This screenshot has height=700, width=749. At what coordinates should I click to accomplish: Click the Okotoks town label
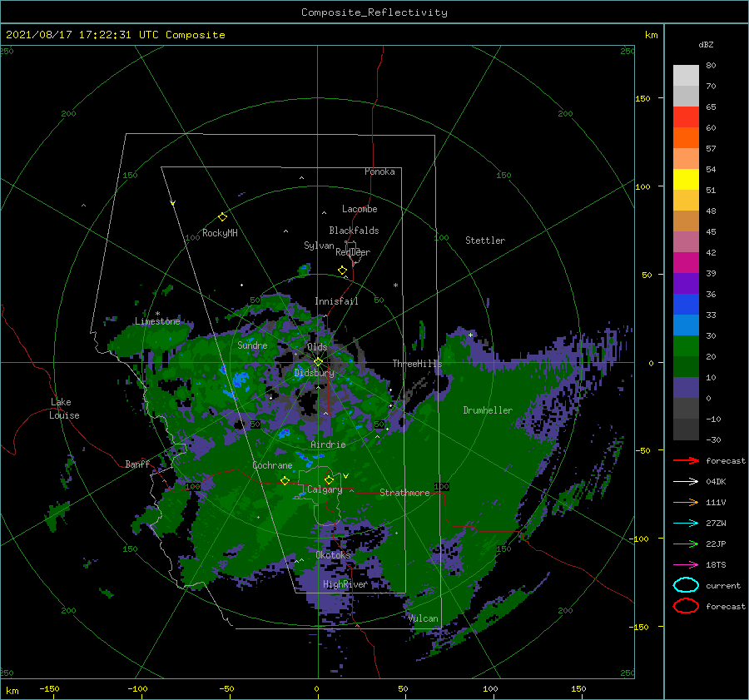[333, 555]
